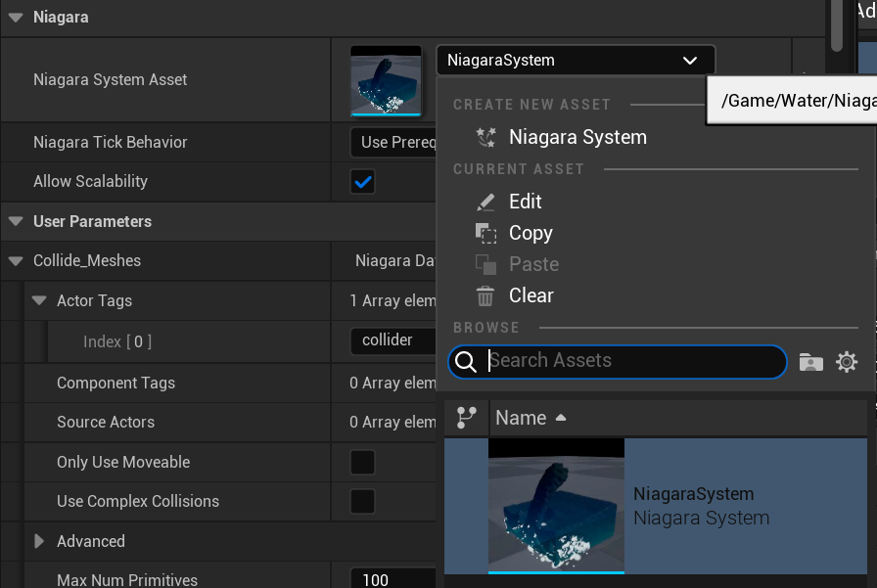Collapse the Actor Tags array
The width and height of the screenshot is (877, 588).
coord(39,300)
